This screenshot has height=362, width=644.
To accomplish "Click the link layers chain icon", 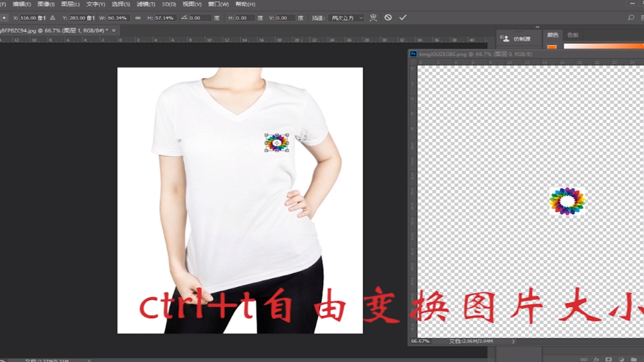I will (x=583, y=358).
